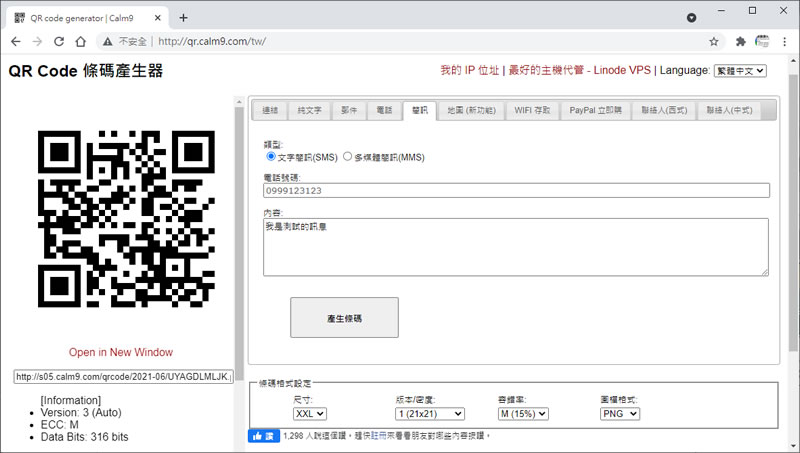Switch to the 聯絡人(西式) tab
This screenshot has height=453, width=800.
[664, 110]
